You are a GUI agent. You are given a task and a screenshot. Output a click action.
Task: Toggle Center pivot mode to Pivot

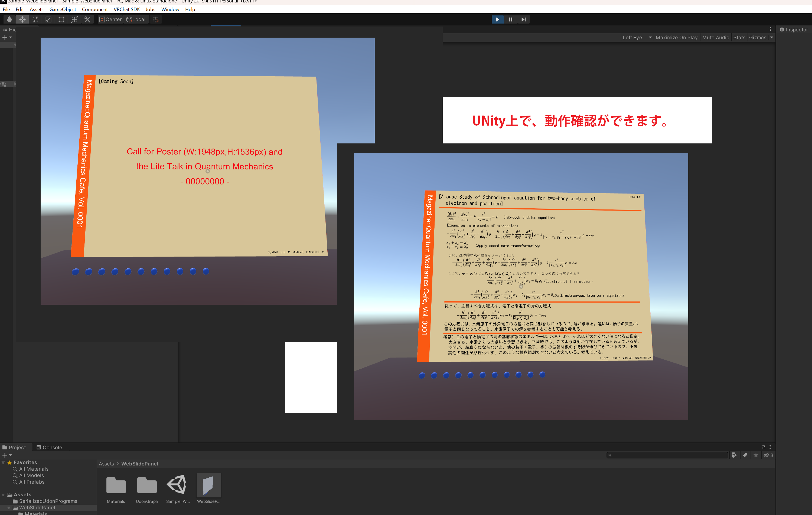tap(110, 19)
